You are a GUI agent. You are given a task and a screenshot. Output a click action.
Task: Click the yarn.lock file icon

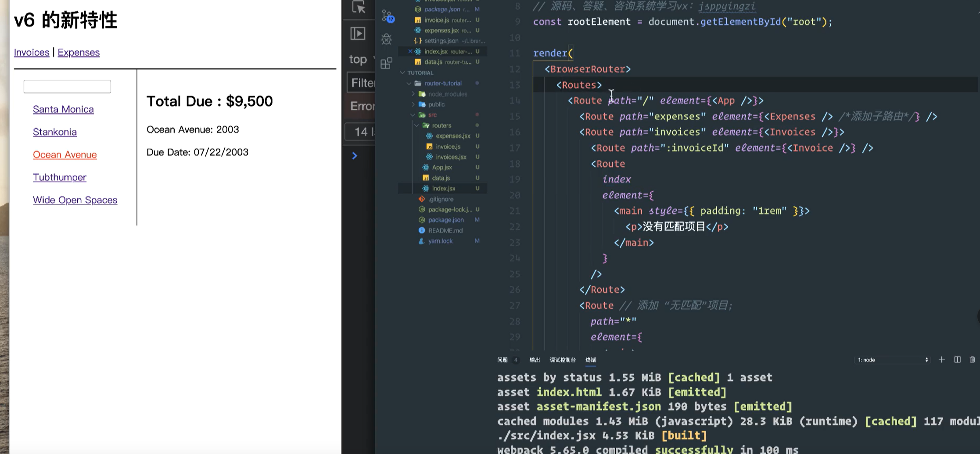pyautogui.click(x=422, y=241)
